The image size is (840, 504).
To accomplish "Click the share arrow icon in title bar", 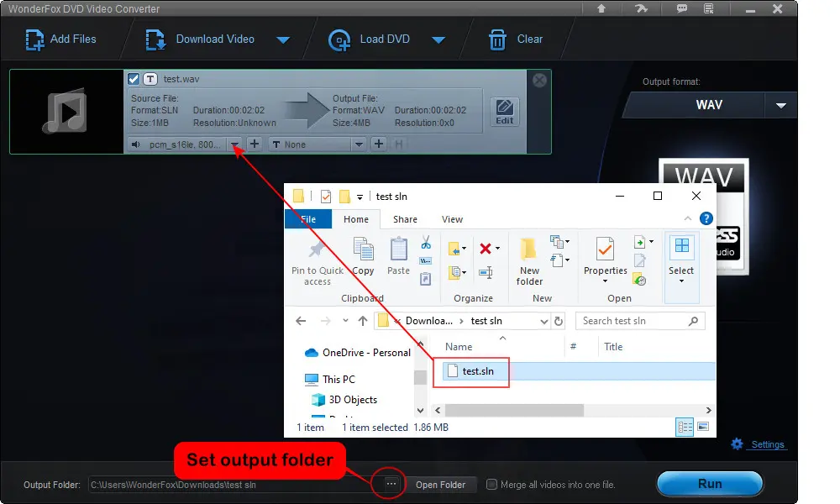I will 641,8.
